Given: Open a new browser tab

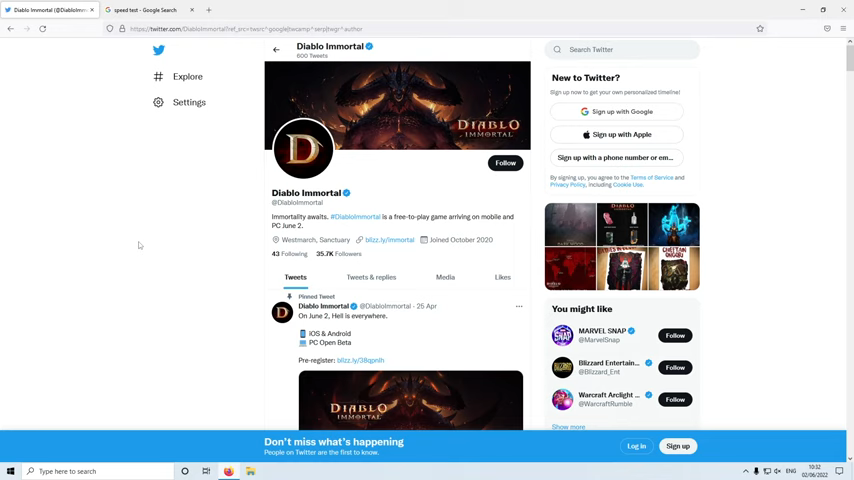Looking at the screenshot, I should (209, 10).
